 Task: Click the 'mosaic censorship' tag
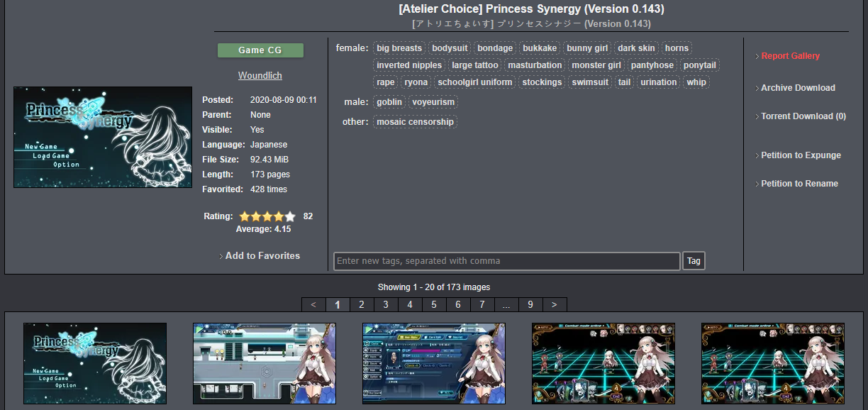[415, 122]
